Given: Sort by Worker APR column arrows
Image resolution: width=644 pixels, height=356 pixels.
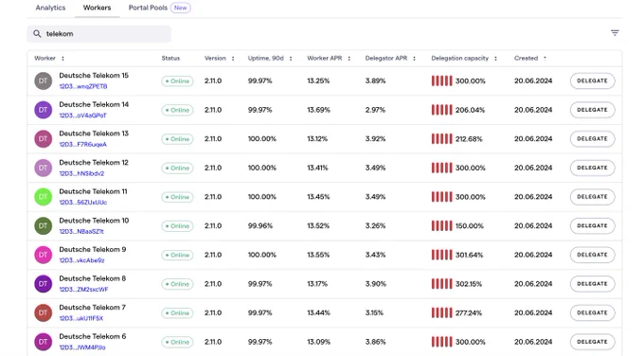Looking at the screenshot, I should pos(349,59).
